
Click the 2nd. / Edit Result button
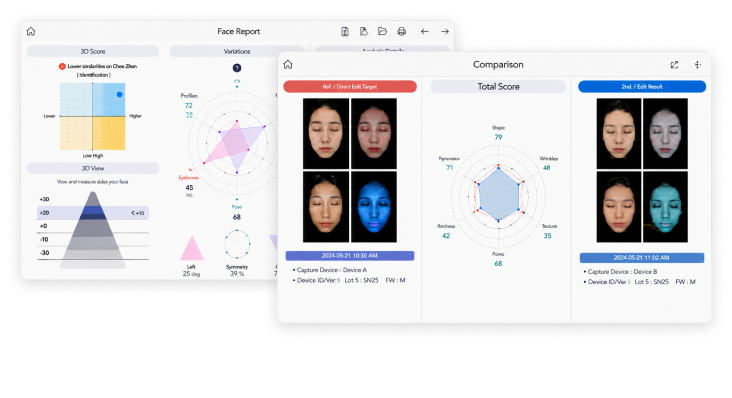click(642, 86)
